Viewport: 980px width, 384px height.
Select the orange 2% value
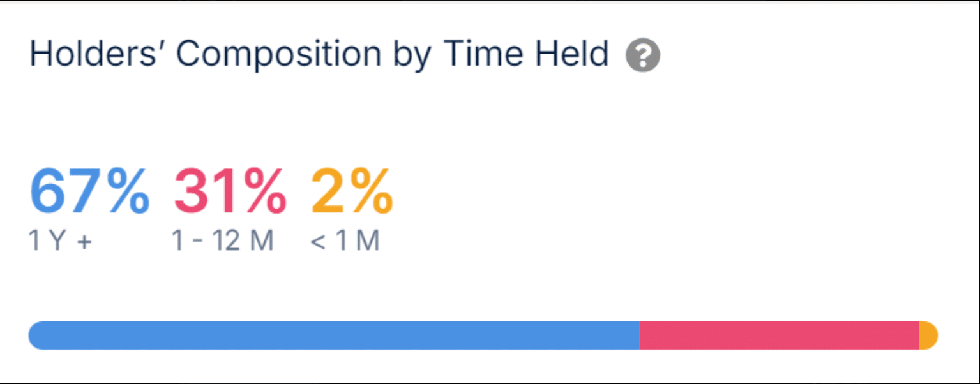[352, 193]
